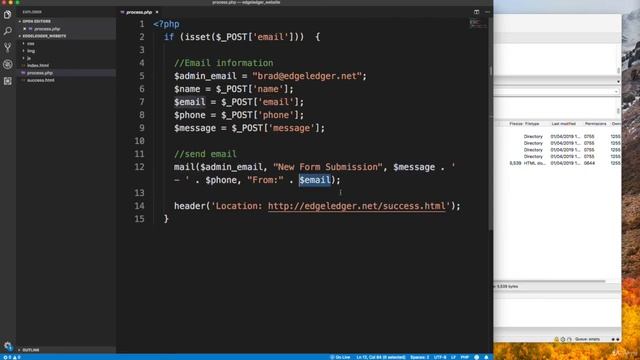Open the notifications bell in status bar
640x360 pixels.
(x=486, y=357)
